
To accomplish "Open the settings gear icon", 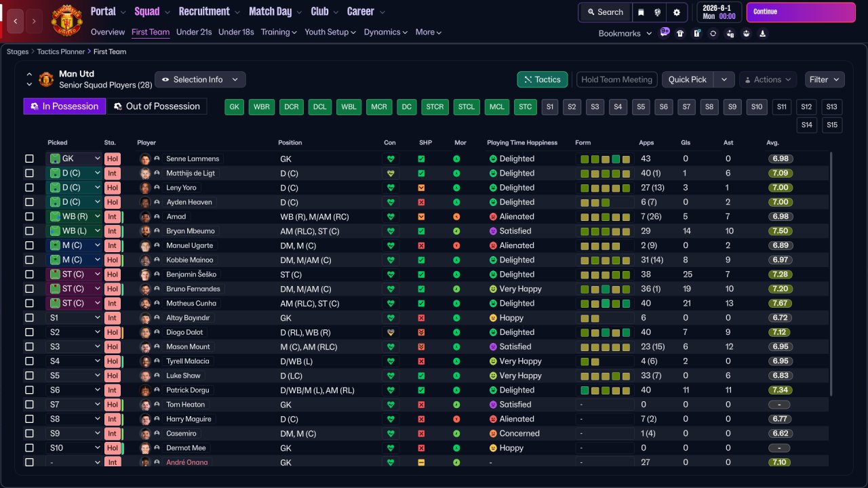I will pyautogui.click(x=677, y=12).
